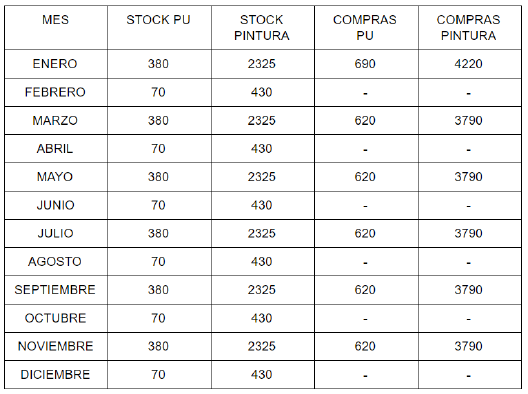The height and width of the screenshot is (394, 528).
Task: Click the STOCK PINTURA header cell
Action: (x=262, y=28)
